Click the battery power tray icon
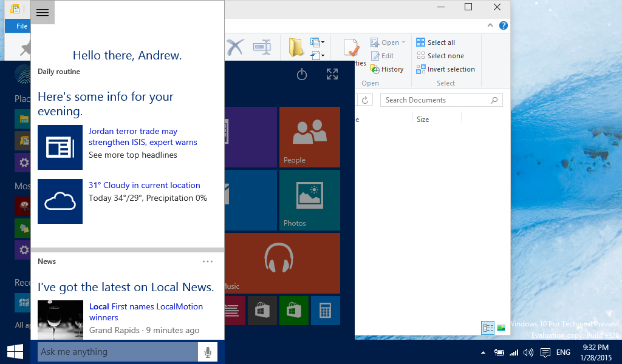 499,352
